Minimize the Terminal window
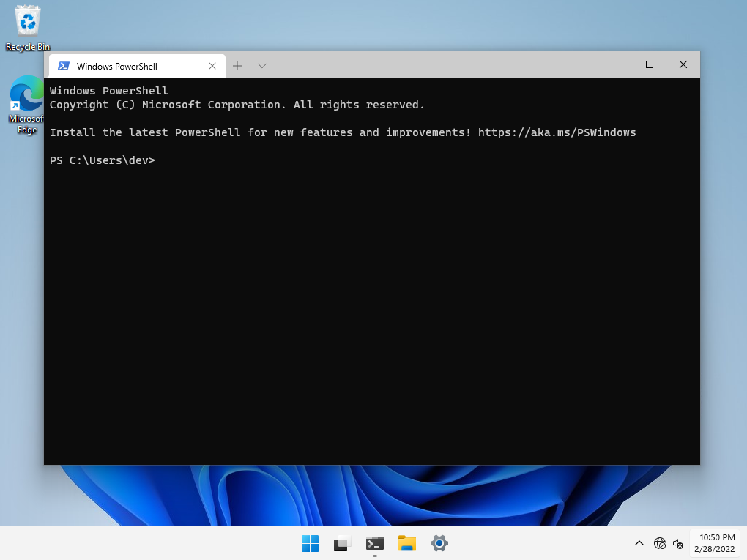747x560 pixels. coord(615,64)
